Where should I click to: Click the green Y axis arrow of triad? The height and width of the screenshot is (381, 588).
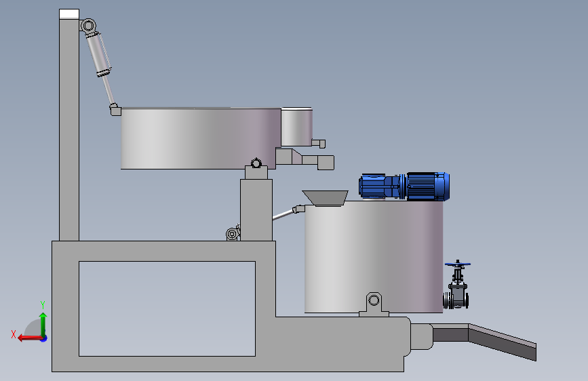tap(43, 324)
